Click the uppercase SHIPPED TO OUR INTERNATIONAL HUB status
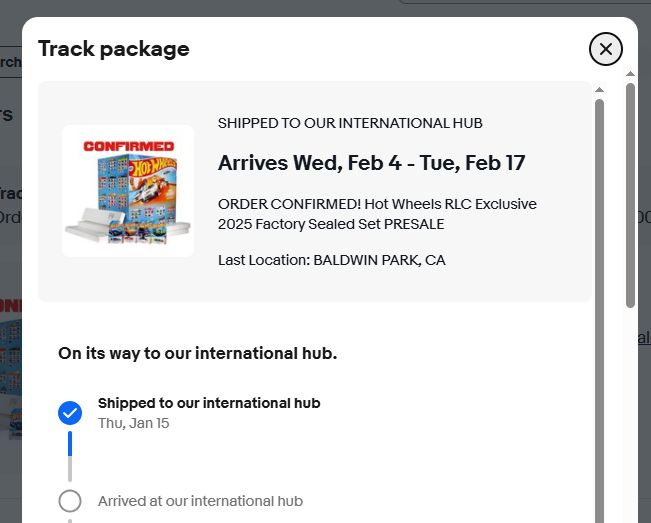Viewport: 651px width, 523px height. pyautogui.click(x=350, y=123)
